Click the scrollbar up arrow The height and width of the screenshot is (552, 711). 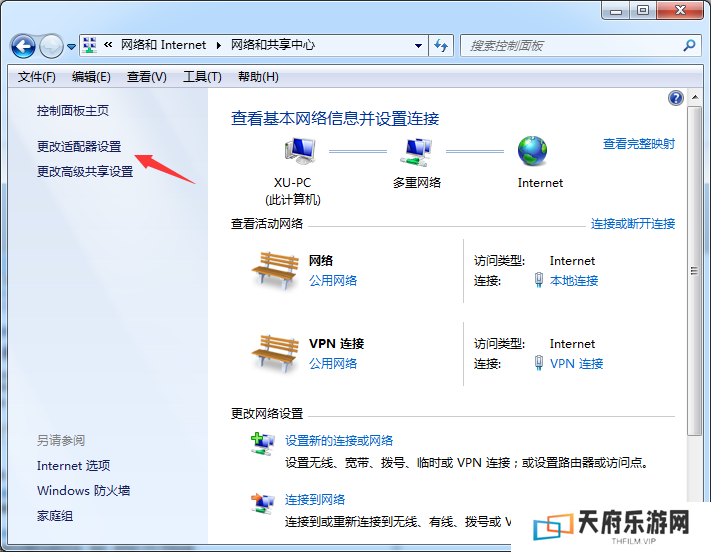pyautogui.click(x=694, y=98)
